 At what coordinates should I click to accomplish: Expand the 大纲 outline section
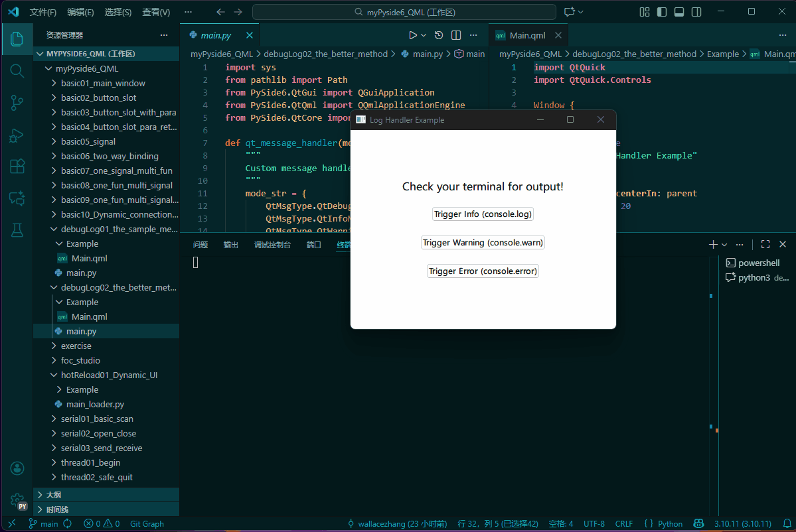point(107,494)
